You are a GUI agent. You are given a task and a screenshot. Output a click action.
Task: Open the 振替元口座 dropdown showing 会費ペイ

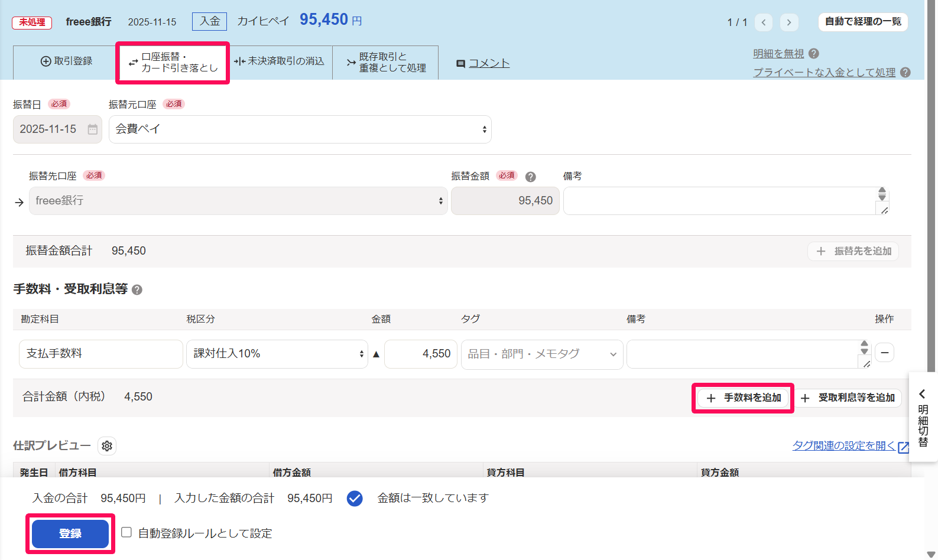click(x=300, y=129)
